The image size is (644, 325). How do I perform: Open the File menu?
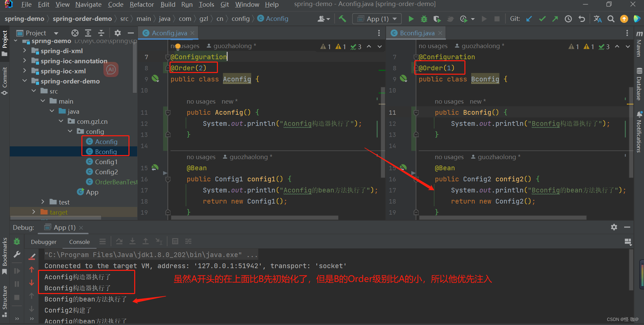(x=26, y=4)
